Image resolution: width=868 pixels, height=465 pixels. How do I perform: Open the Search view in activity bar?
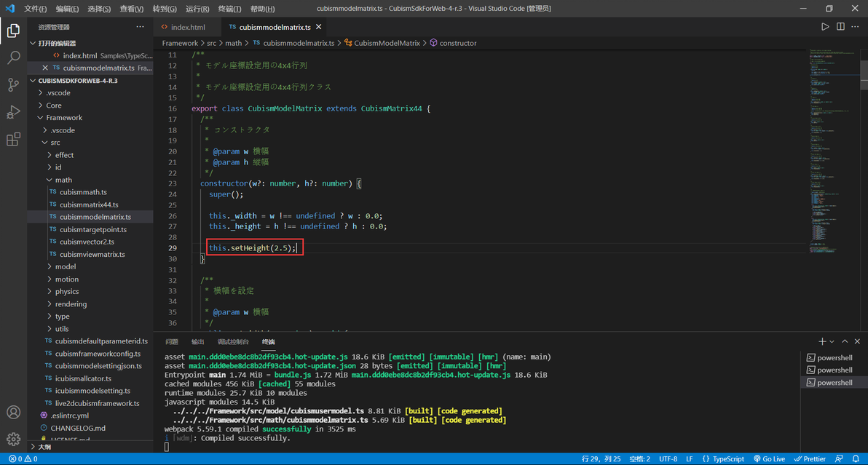[x=13, y=57]
